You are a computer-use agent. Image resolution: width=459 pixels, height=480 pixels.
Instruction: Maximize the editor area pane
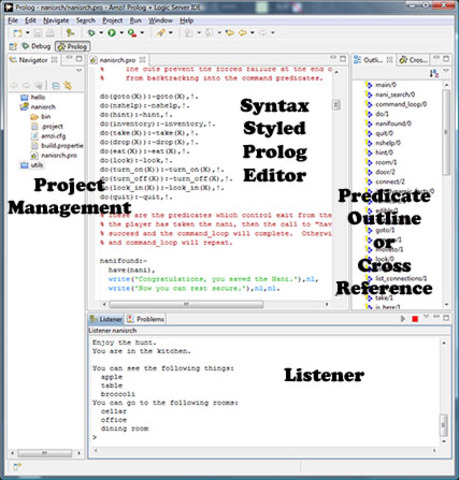[x=343, y=59]
